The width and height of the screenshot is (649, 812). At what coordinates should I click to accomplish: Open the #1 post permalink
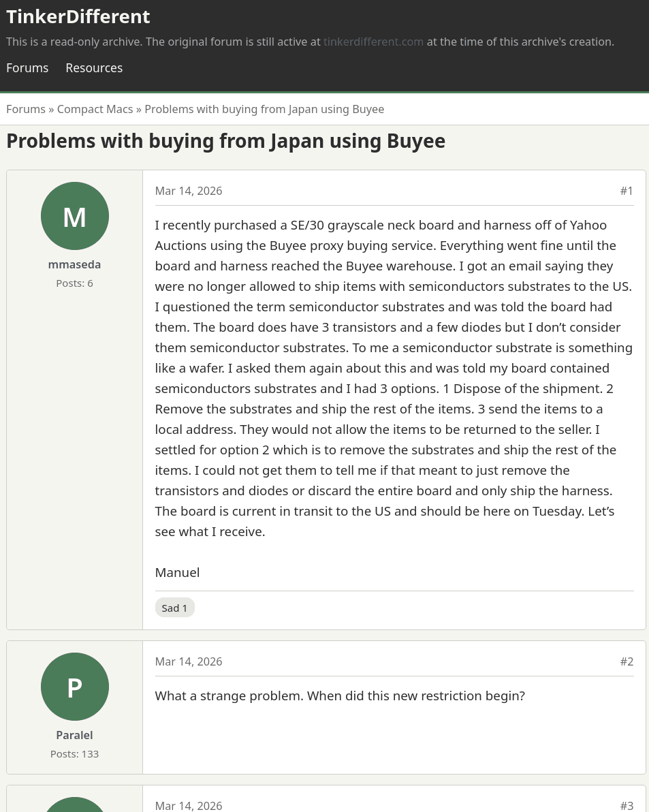tap(627, 191)
